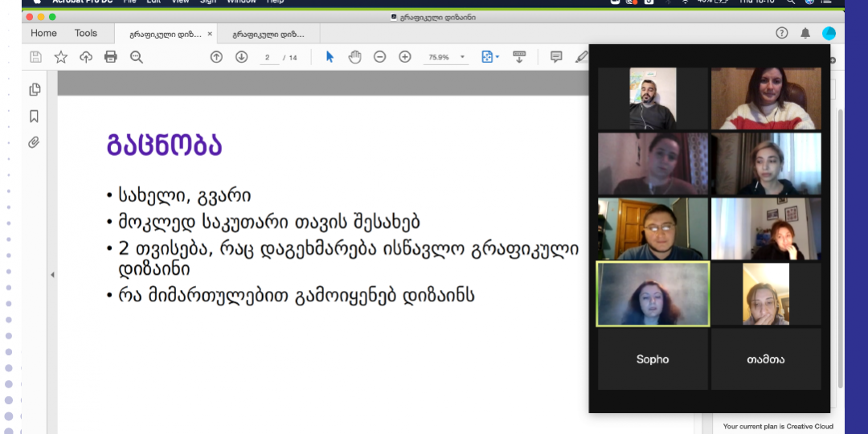The image size is (868, 434).
Task: Close the first document tab
Action: tap(210, 34)
